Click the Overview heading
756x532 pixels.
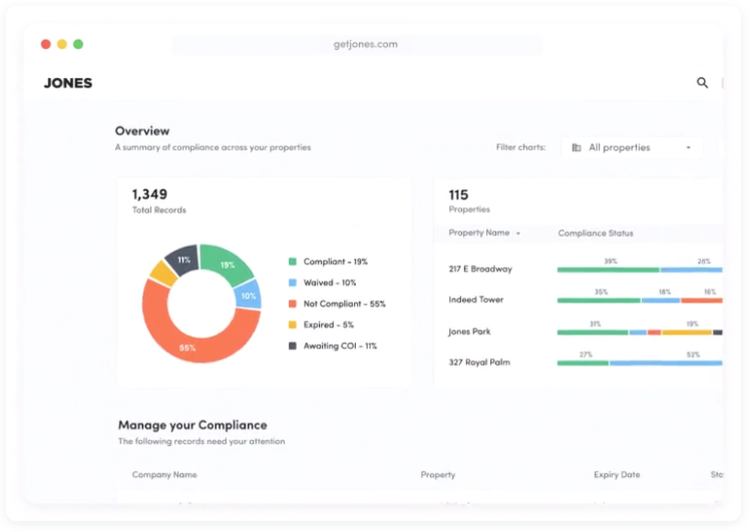[x=142, y=131]
